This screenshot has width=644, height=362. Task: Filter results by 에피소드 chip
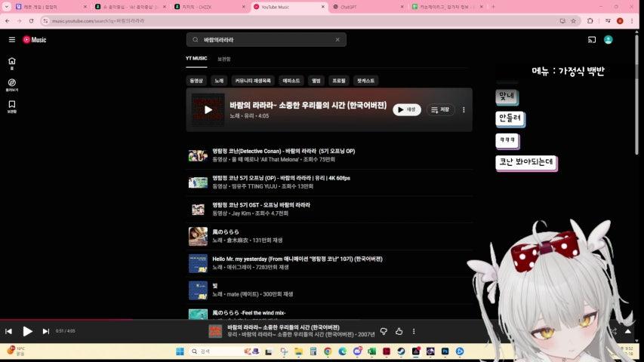pyautogui.click(x=291, y=81)
